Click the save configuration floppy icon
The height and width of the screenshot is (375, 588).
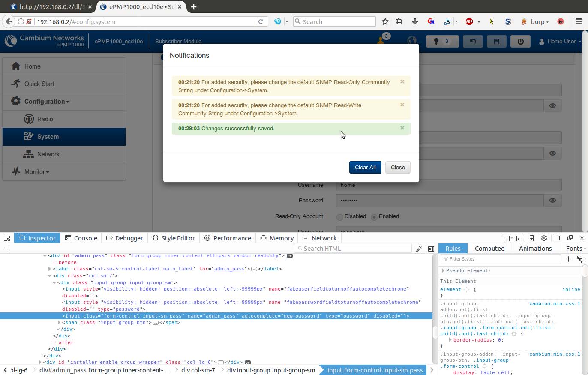(496, 42)
